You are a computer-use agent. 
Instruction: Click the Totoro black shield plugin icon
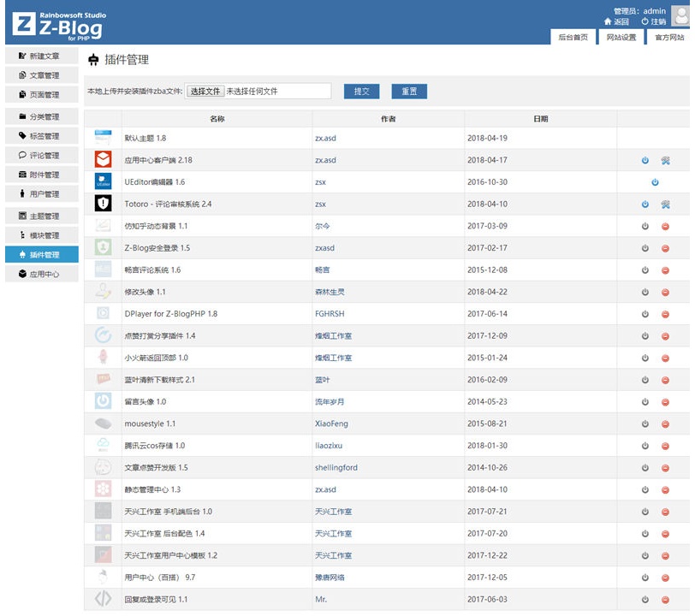pos(103,204)
